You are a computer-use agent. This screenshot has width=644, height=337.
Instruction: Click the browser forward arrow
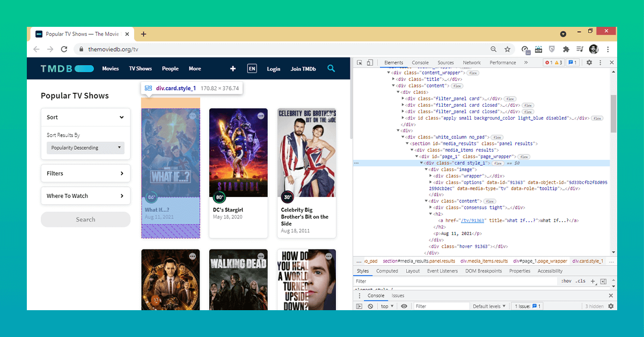tap(50, 49)
